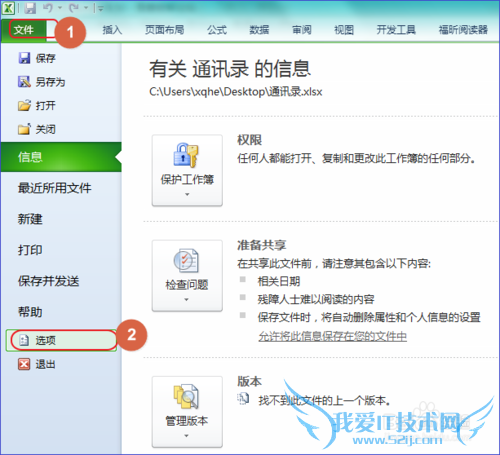Expand the 保护工作簿 dropdown arrow
Screen dimensions: 500x455
187,194
